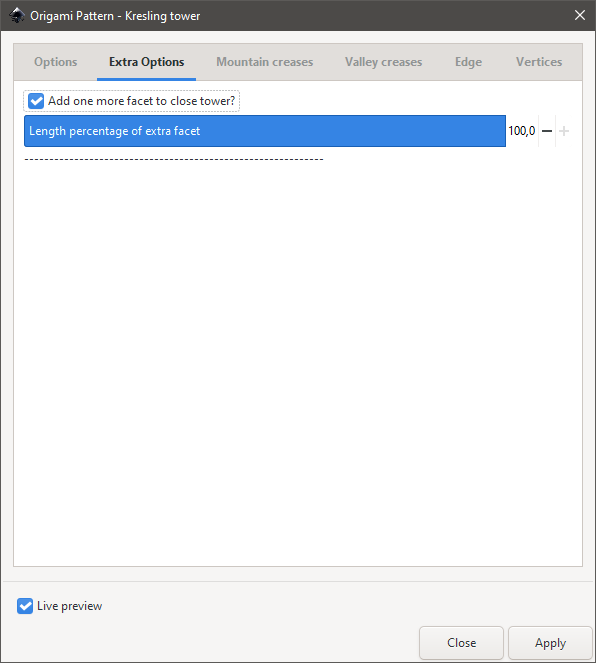Select the Extra Options tab
The height and width of the screenshot is (663, 596).
click(147, 62)
